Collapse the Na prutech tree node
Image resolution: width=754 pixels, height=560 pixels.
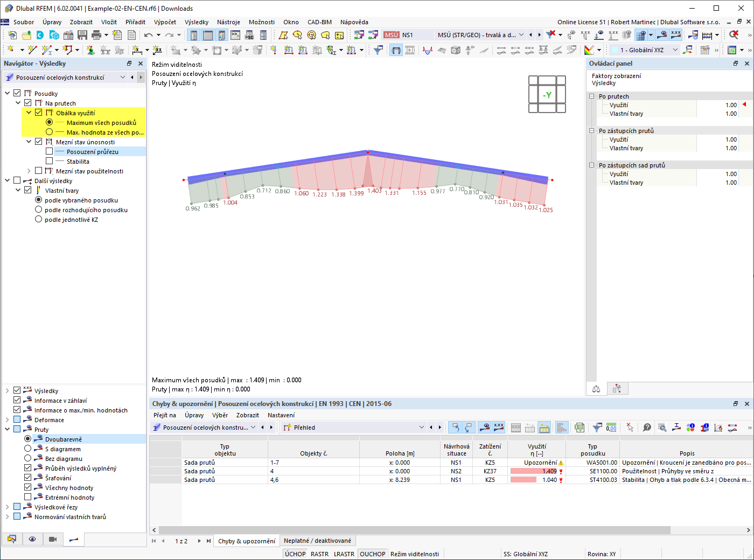click(x=18, y=103)
